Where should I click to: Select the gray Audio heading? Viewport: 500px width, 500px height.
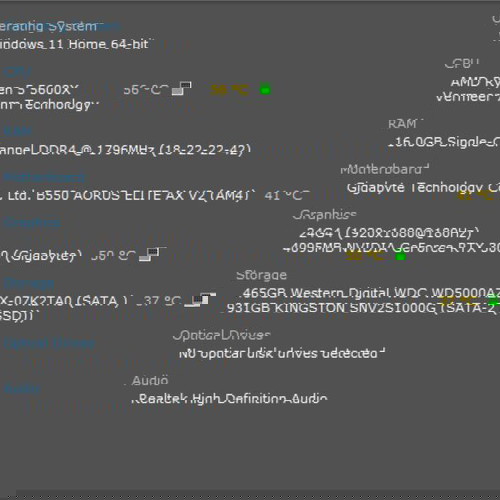(x=150, y=380)
